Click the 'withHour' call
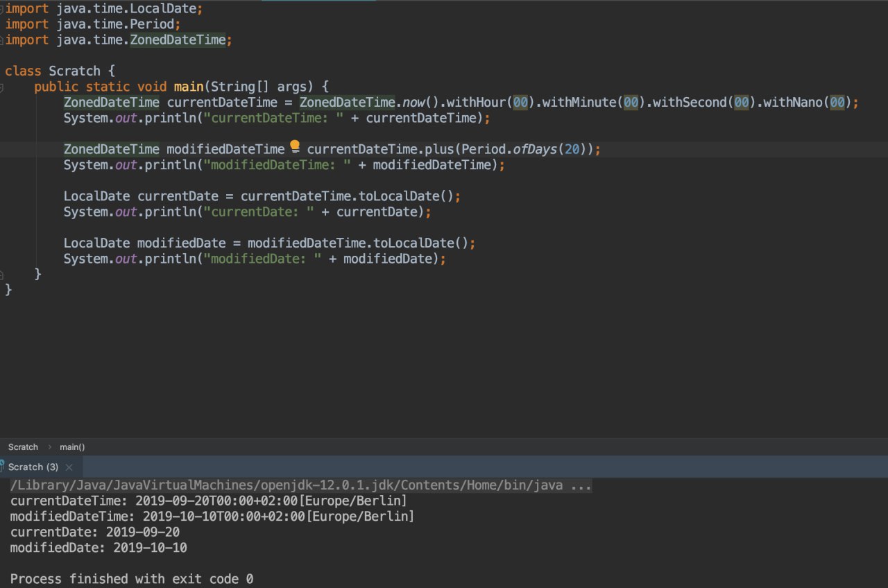 tap(476, 103)
